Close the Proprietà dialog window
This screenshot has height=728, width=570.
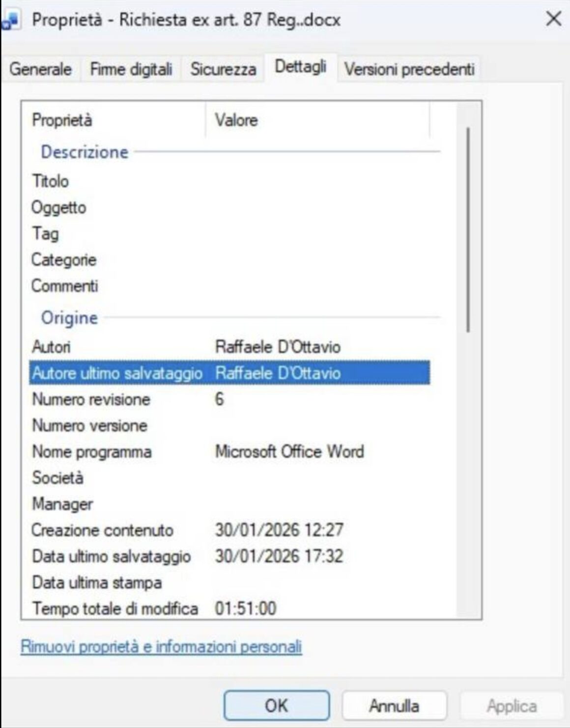[x=553, y=20]
